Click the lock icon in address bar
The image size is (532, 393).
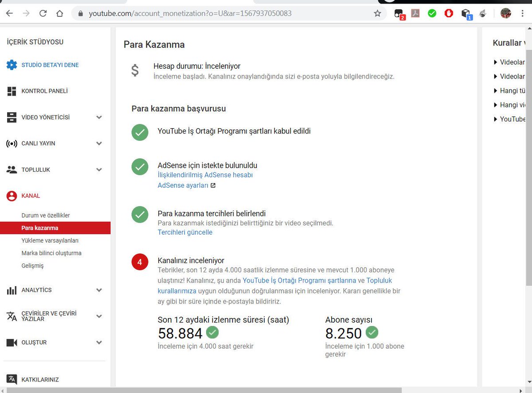[x=80, y=13]
